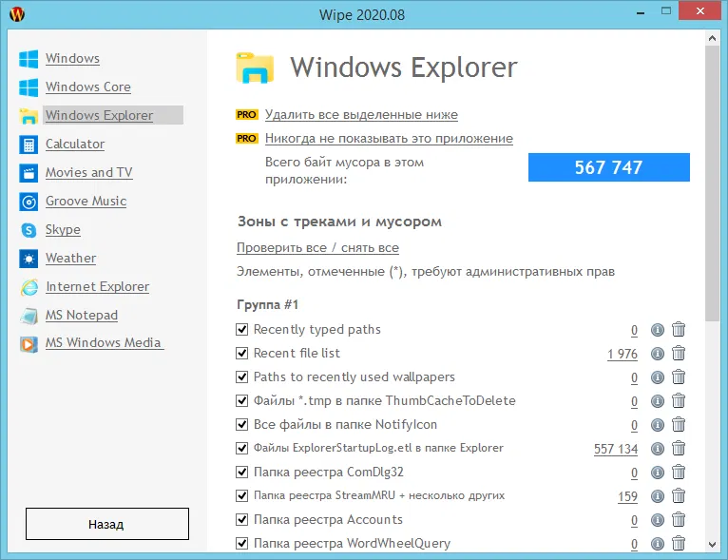
Task: Click the MS Windows Media play icon
Action: [29, 344]
